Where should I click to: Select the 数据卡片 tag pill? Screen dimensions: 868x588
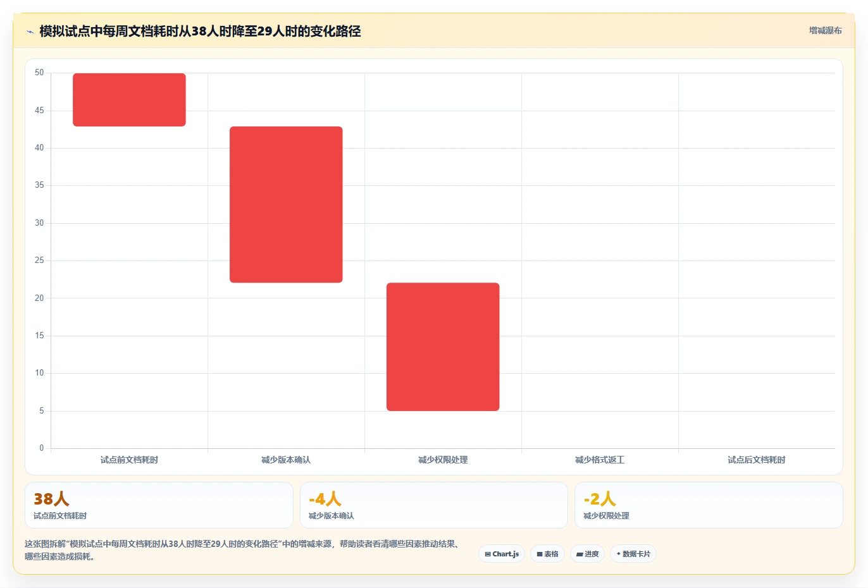click(x=633, y=554)
